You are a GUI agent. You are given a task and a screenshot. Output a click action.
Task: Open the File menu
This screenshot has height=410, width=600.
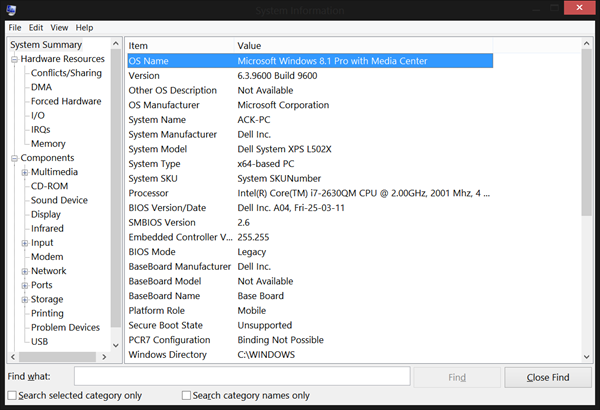tap(14, 27)
